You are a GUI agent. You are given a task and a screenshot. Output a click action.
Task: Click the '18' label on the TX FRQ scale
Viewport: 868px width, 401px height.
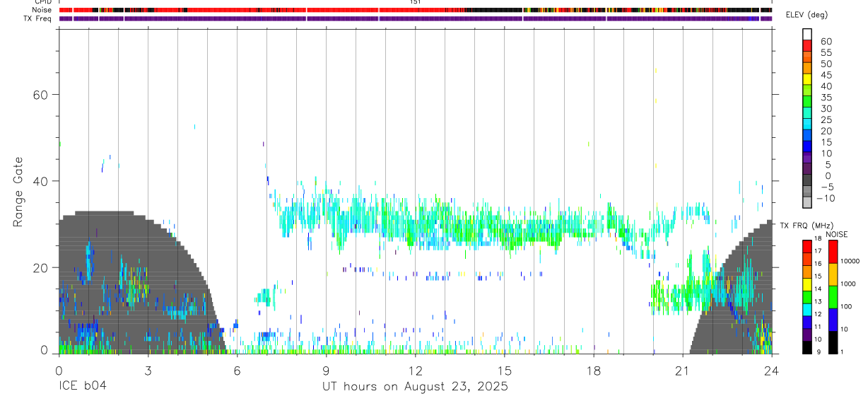817,238
